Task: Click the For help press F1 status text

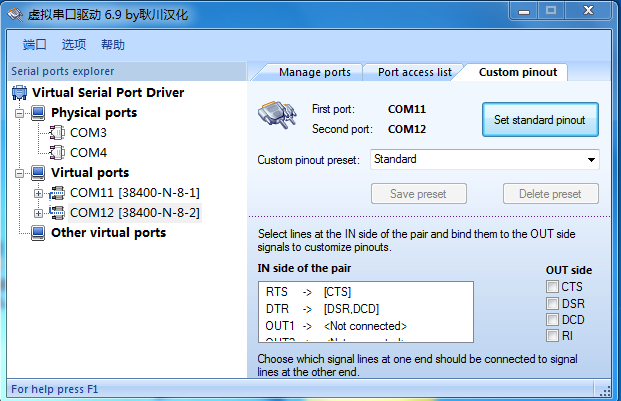Action: point(54,389)
